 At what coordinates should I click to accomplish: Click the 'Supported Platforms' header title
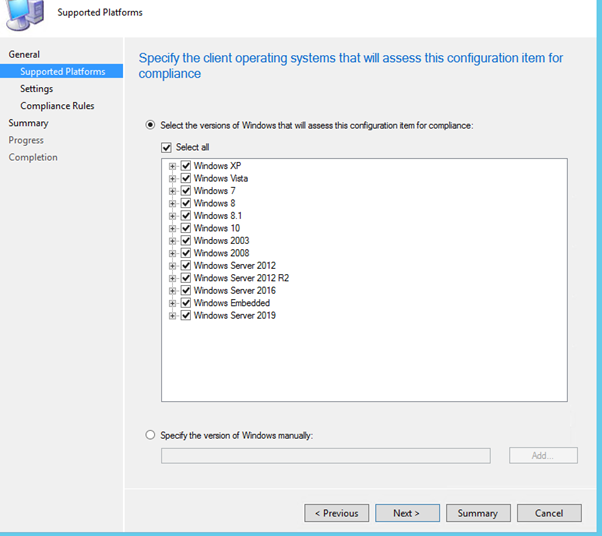click(100, 13)
